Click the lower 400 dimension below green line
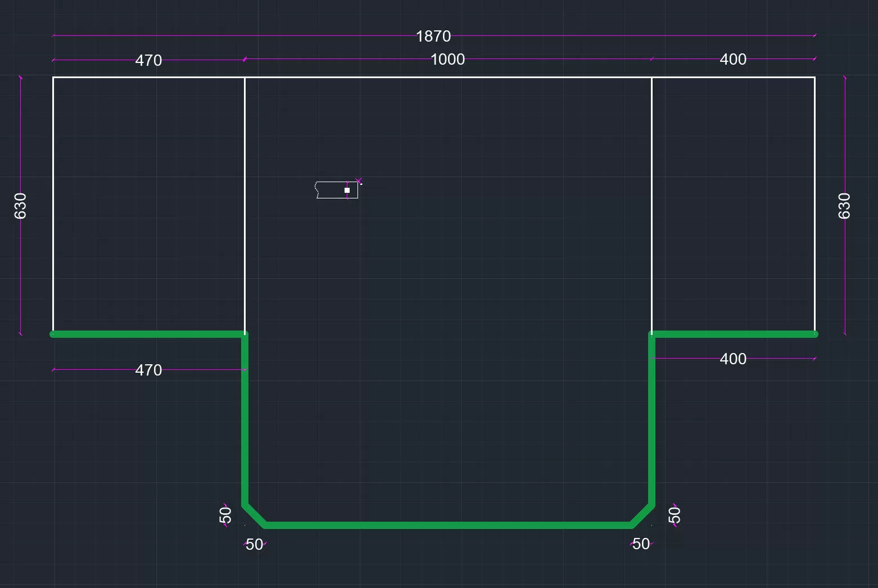This screenshot has height=588, width=878. click(733, 359)
